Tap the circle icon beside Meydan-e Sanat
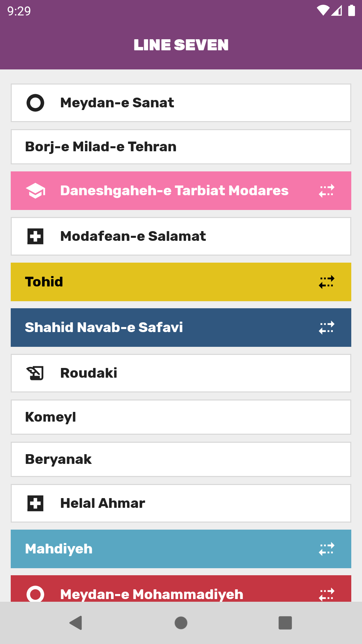Image resolution: width=362 pixels, height=644 pixels. 35,103
